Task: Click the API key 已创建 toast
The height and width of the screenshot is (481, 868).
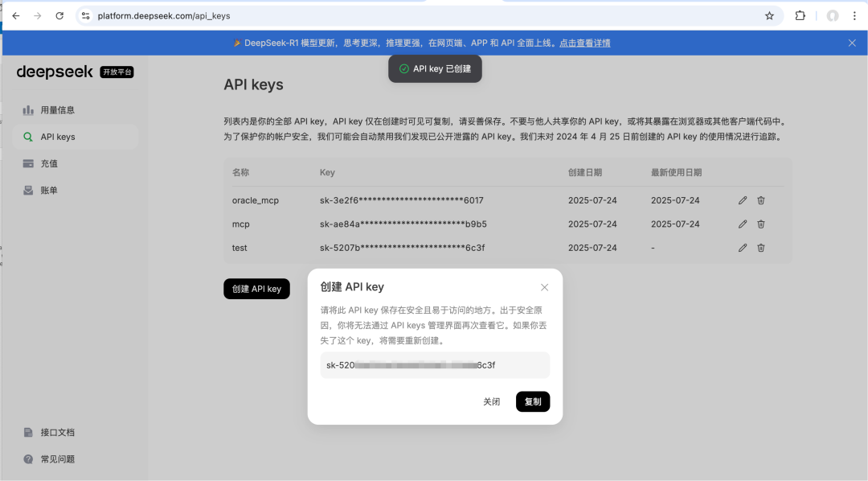Action: (435, 68)
